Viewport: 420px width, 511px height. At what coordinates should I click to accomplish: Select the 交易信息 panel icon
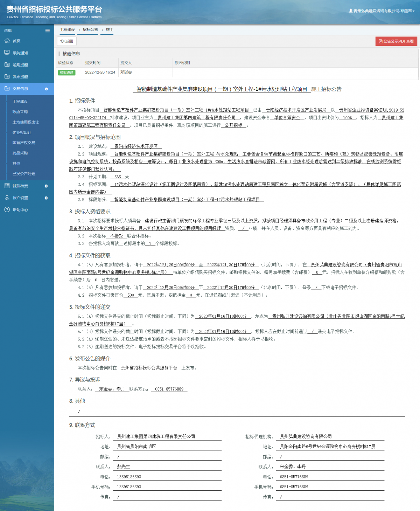[x=7, y=89]
